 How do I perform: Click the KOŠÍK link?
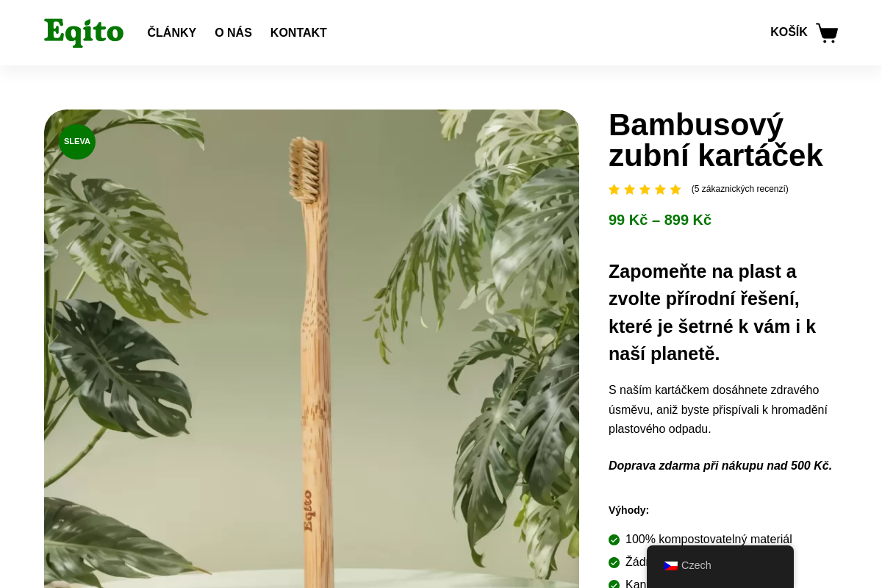789,32
